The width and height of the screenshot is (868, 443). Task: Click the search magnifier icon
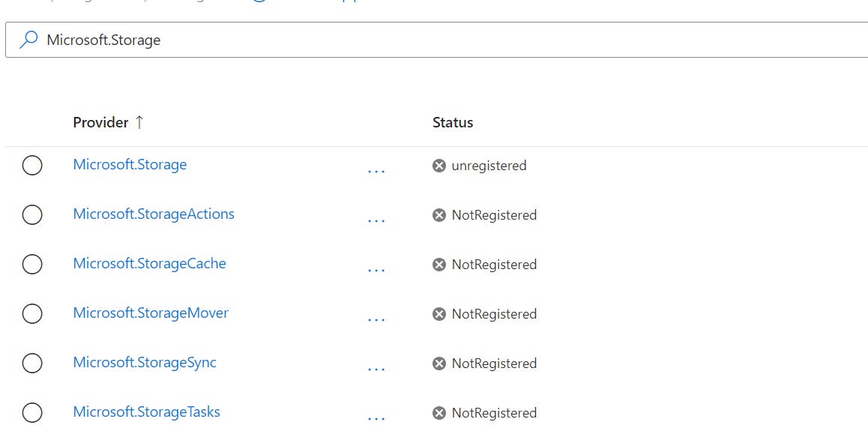[x=28, y=40]
